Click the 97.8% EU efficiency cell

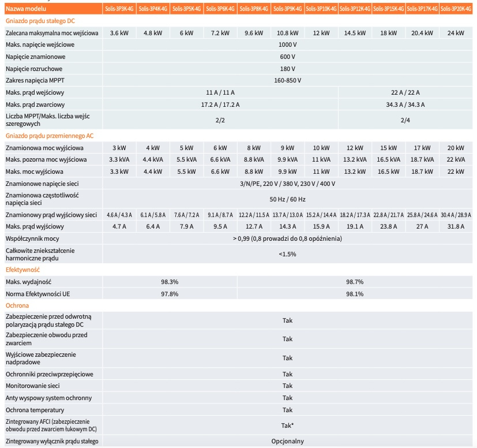(170, 294)
